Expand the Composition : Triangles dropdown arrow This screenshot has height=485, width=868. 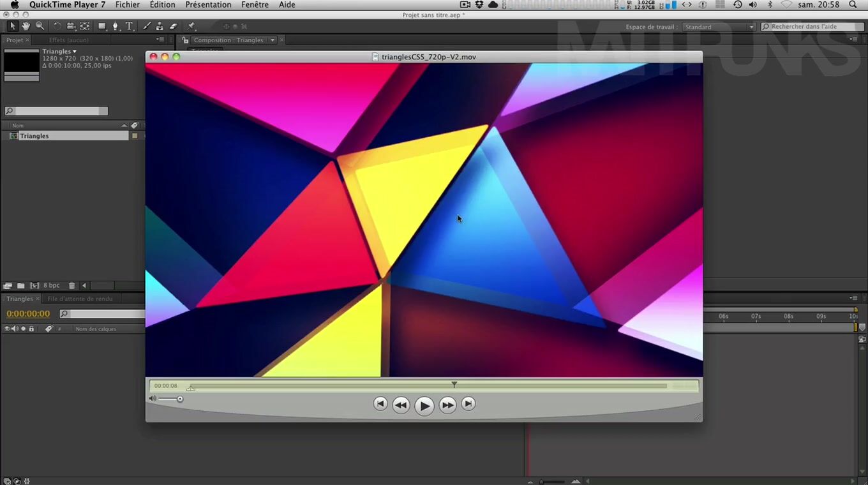273,40
